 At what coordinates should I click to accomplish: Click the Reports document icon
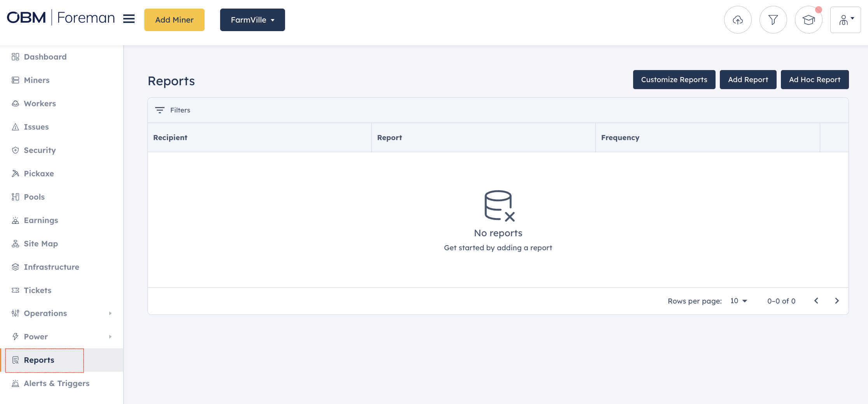click(16, 360)
